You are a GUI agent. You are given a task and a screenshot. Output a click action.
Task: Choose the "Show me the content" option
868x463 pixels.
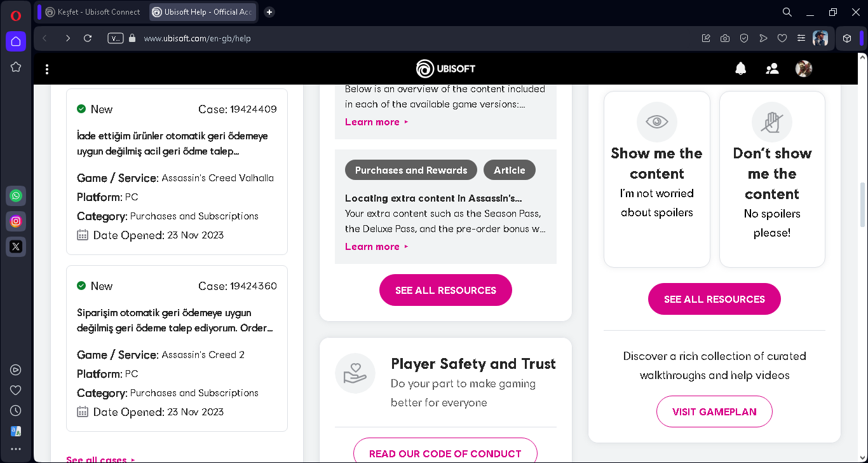point(656,179)
